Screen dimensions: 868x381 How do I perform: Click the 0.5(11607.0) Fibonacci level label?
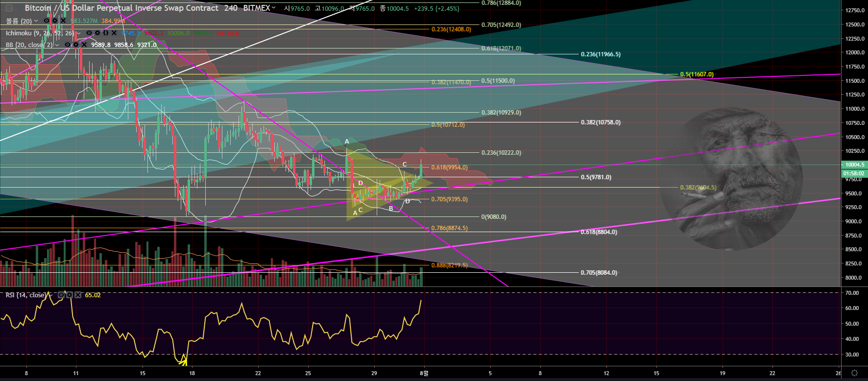(697, 74)
